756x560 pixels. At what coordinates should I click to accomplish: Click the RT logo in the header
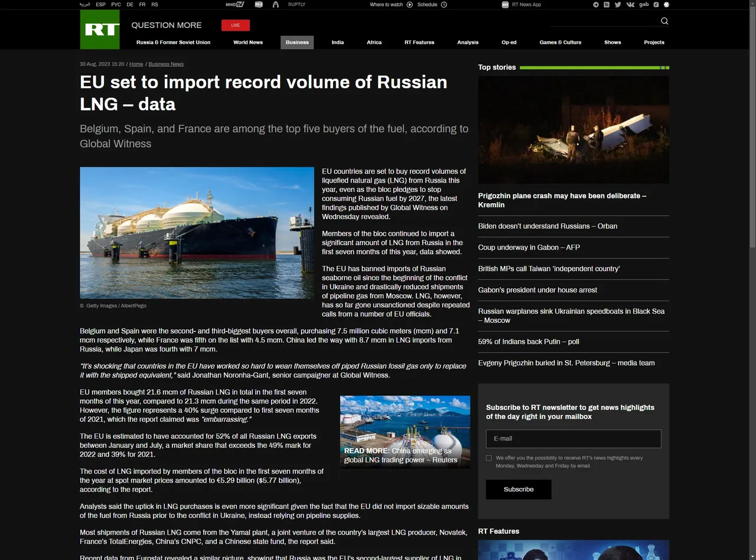coord(100,30)
